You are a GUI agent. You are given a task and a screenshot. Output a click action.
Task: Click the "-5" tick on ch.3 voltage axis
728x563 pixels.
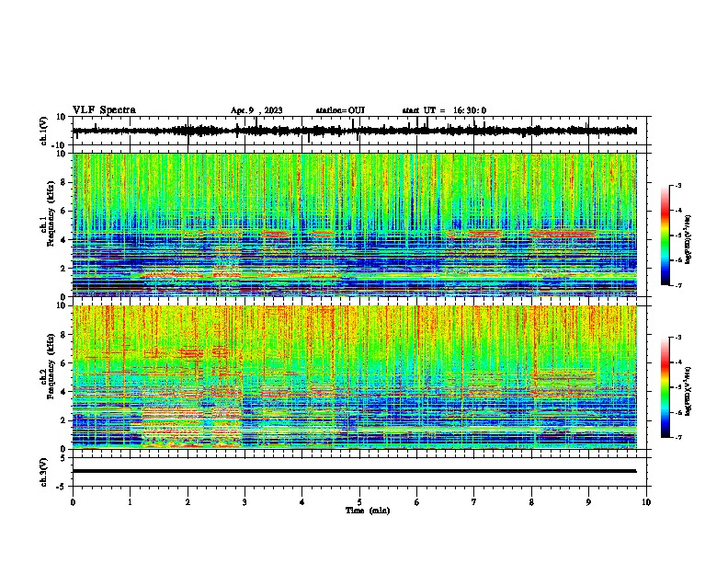[x=63, y=487]
